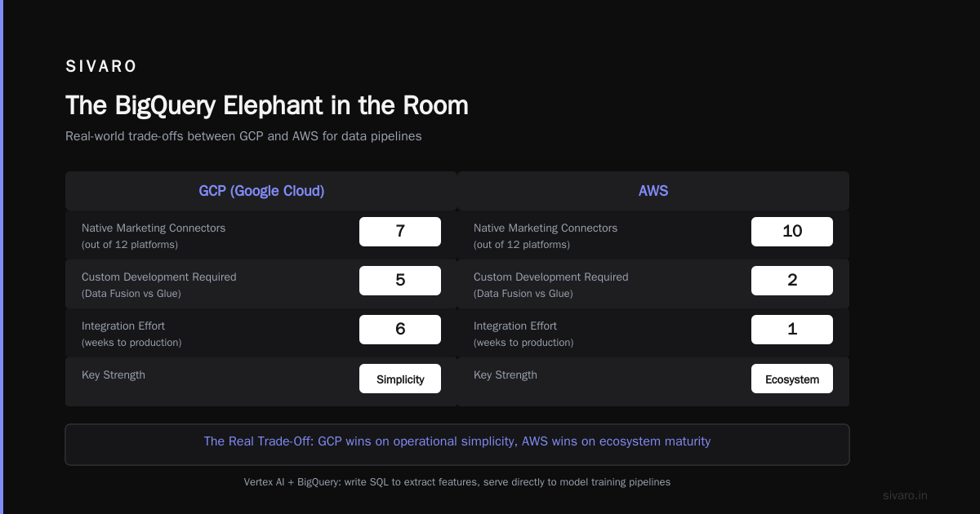This screenshot has height=514, width=980.
Task: Select the AWS column header
Action: click(x=653, y=191)
